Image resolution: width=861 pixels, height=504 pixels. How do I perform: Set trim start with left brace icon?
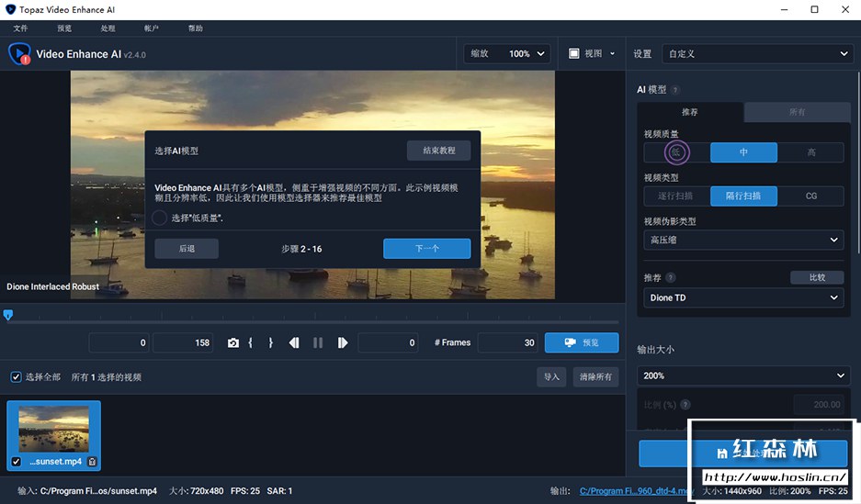(x=250, y=342)
